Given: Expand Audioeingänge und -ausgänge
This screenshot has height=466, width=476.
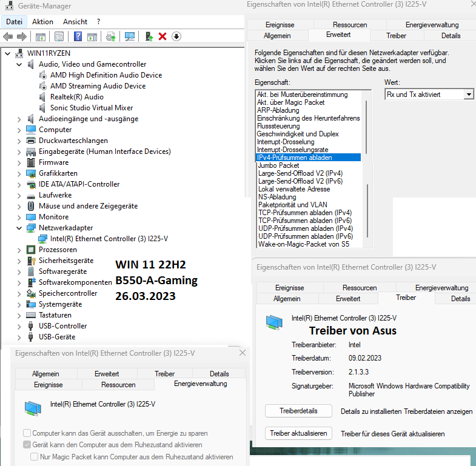Looking at the screenshot, I should (19, 119).
